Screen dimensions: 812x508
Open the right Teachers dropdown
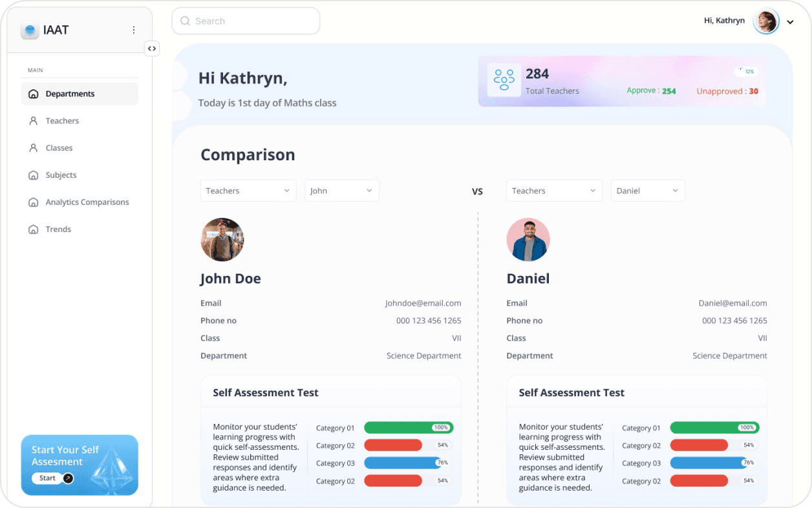pyautogui.click(x=555, y=191)
